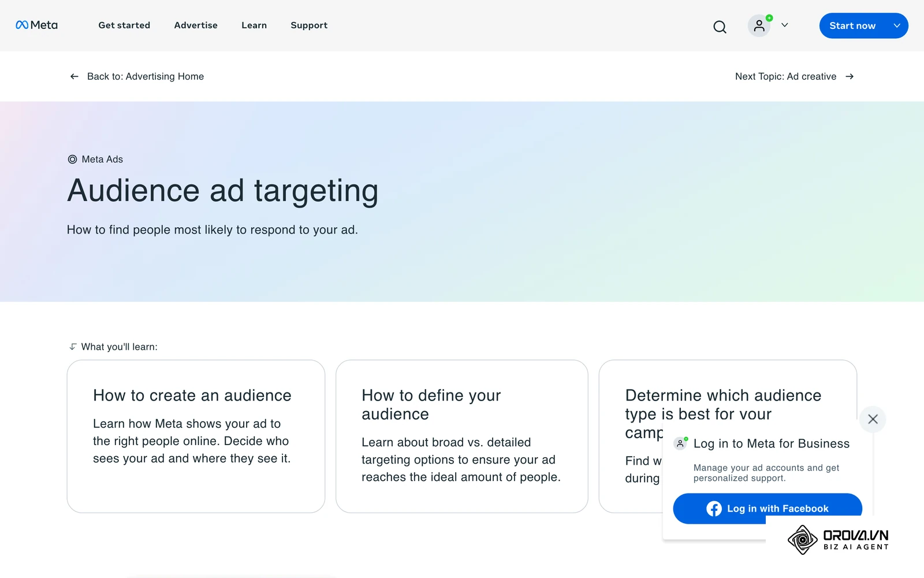
Task: Click the Log in to Meta for Business title
Action: click(x=772, y=444)
